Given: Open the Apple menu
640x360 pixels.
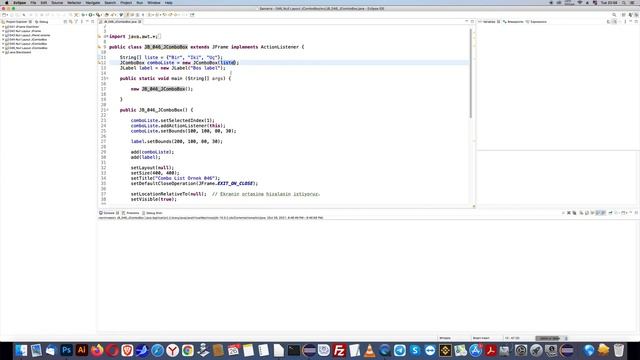Looking at the screenshot, I should [x=6, y=2].
